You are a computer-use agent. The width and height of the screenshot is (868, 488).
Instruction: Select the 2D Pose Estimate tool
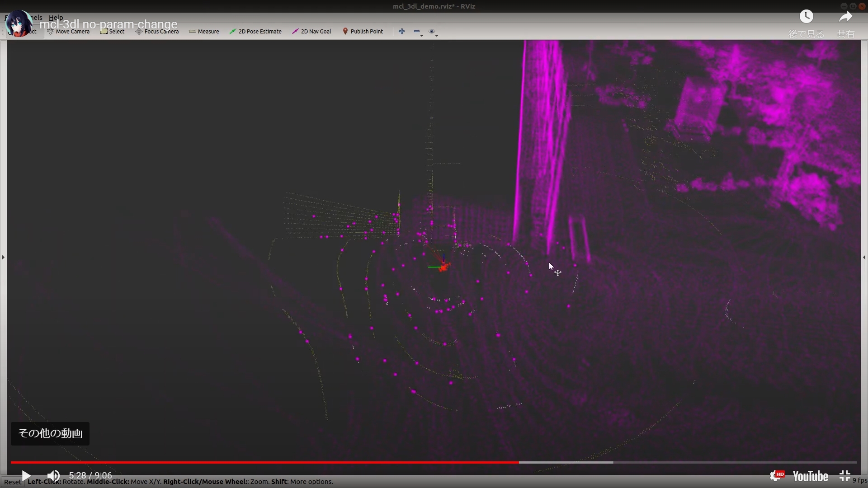click(x=256, y=31)
